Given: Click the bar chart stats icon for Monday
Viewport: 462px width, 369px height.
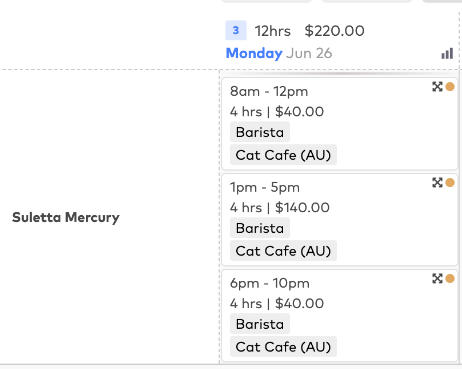Looking at the screenshot, I should click(447, 53).
